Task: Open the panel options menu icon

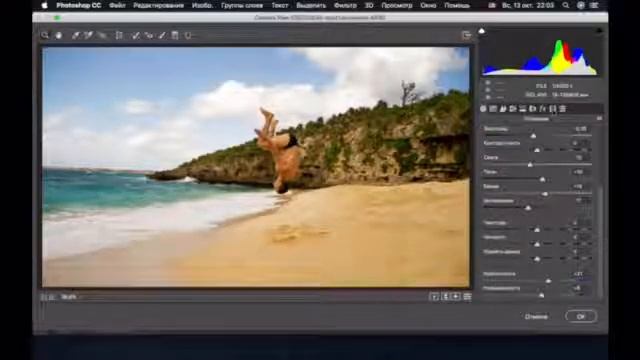Action: click(x=599, y=118)
